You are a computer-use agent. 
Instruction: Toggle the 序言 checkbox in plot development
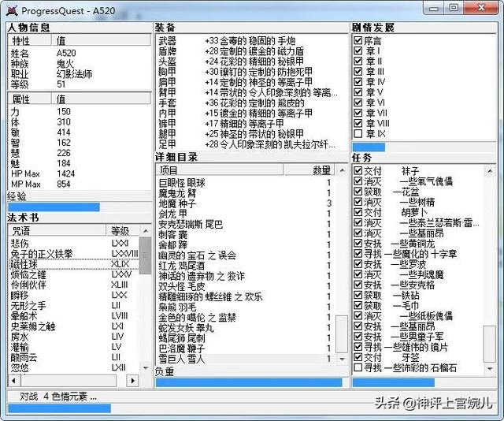[358, 40]
